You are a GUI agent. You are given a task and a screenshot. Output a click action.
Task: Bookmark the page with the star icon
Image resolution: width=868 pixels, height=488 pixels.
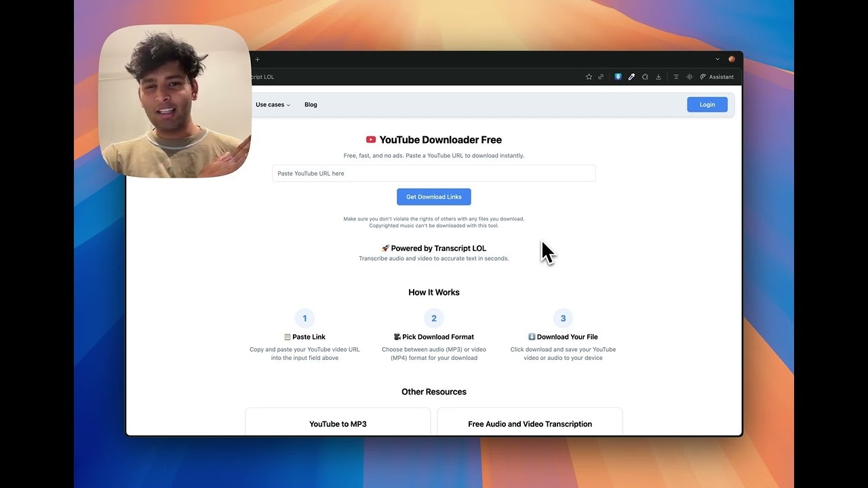(x=589, y=77)
